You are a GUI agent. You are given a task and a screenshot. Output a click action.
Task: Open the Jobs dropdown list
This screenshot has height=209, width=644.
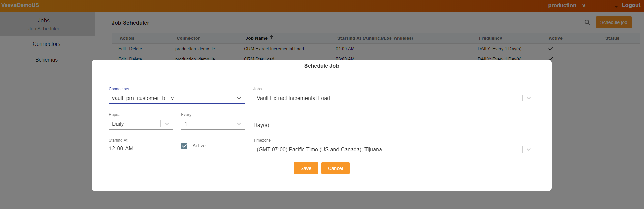point(528,98)
